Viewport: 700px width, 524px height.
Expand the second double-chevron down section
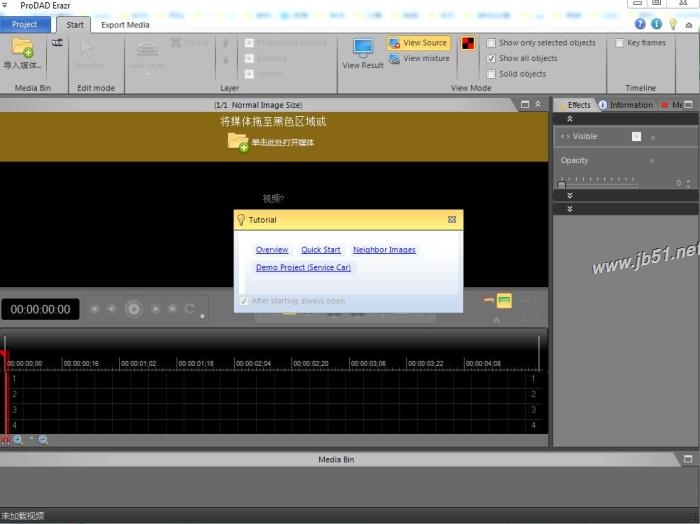tap(570, 209)
